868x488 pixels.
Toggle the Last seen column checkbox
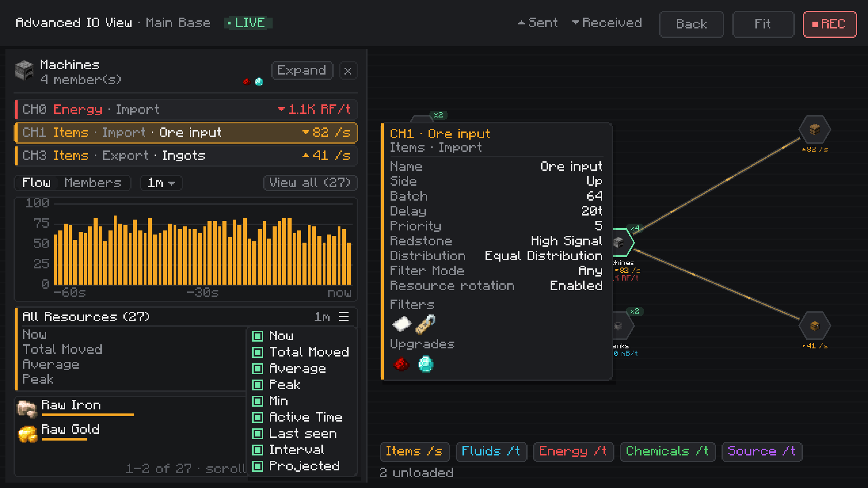click(x=258, y=434)
